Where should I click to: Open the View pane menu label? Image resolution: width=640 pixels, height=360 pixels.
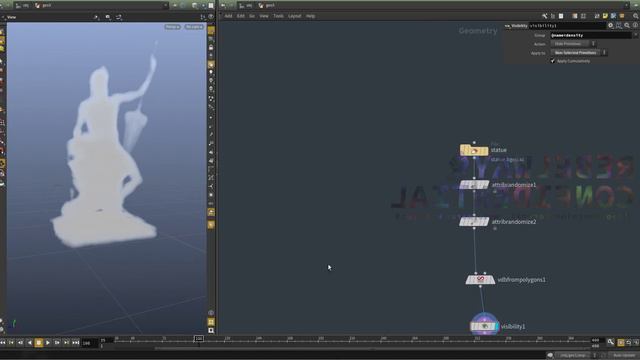coord(11,17)
